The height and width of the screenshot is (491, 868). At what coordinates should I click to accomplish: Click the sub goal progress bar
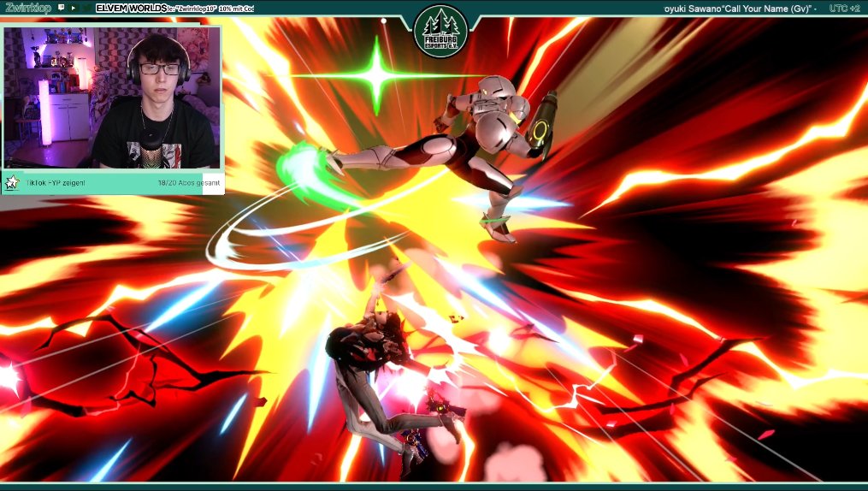pyautogui.click(x=113, y=183)
